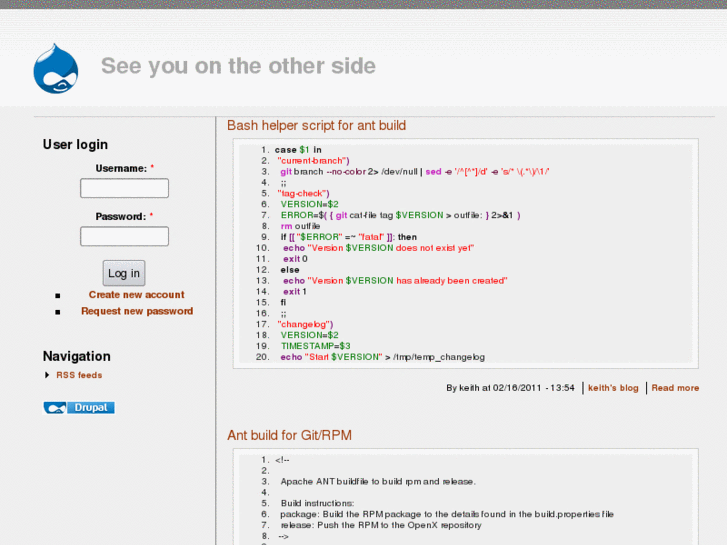Click the bullet beside Request new password
Image resolution: width=727 pixels, height=545 pixels.
tap(58, 312)
